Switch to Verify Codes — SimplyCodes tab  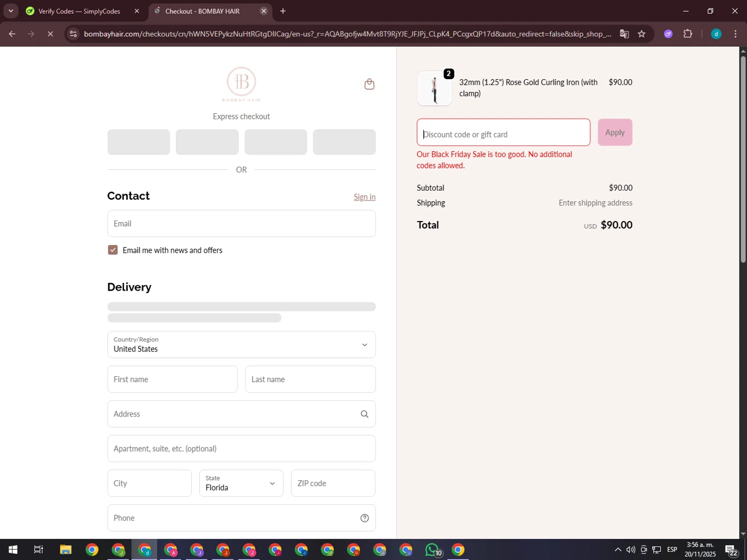[80, 11]
